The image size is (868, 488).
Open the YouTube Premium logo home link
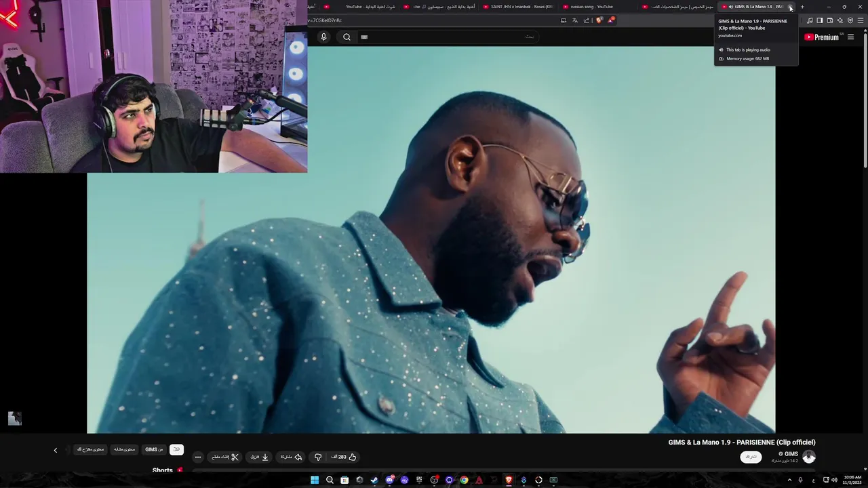(x=822, y=37)
